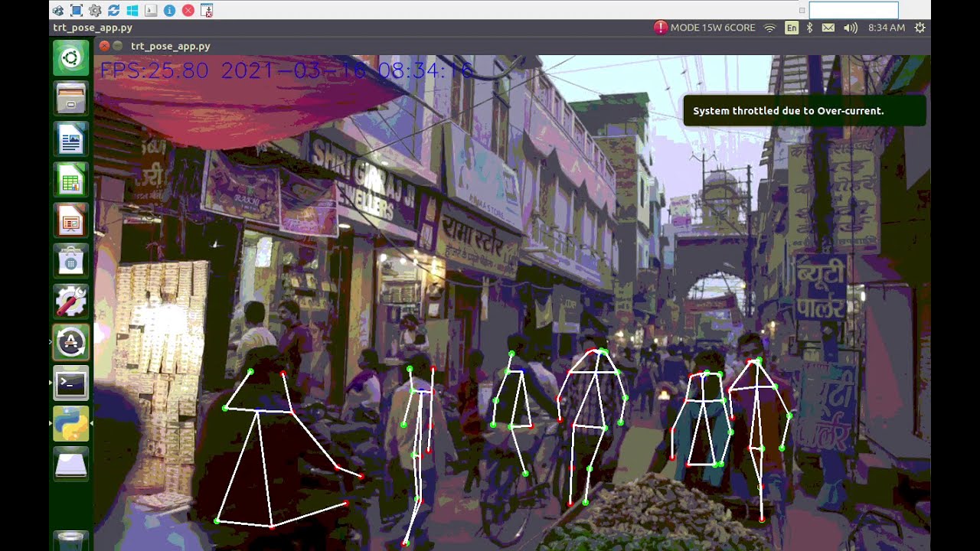The height and width of the screenshot is (551, 980).
Task: Open the clock menu showing 8:34 AM
Action: click(x=886, y=28)
